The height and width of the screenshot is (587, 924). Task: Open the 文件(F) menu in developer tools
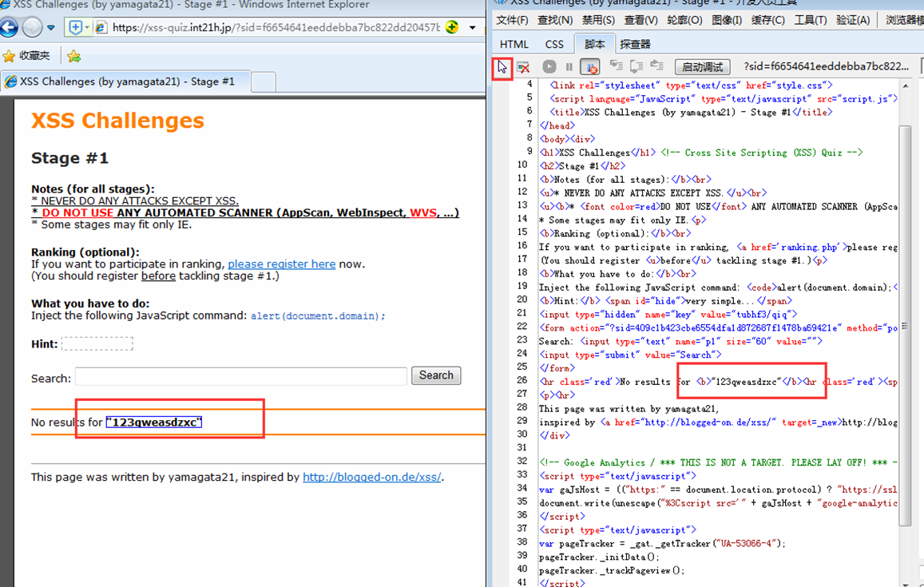512,21
